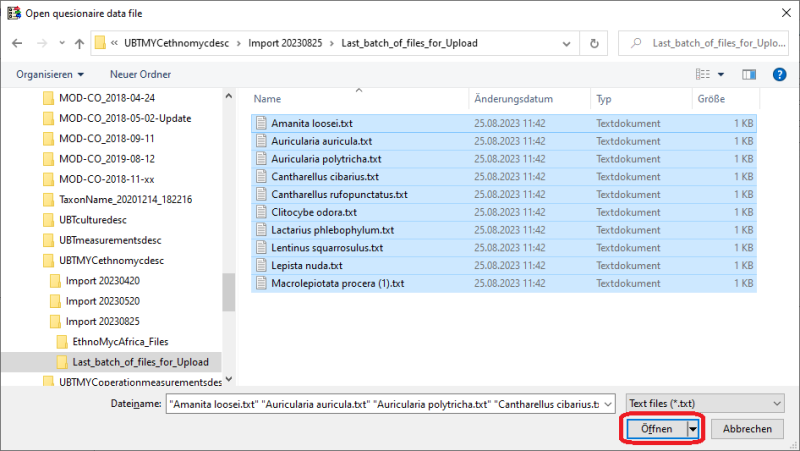Screen dimensions: 800x451
Task: Toggle the preview pane icon
Action: [748, 74]
